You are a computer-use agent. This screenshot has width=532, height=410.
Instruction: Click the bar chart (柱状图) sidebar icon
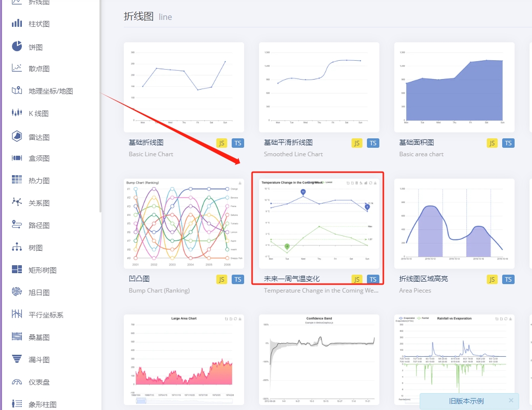[x=17, y=23]
